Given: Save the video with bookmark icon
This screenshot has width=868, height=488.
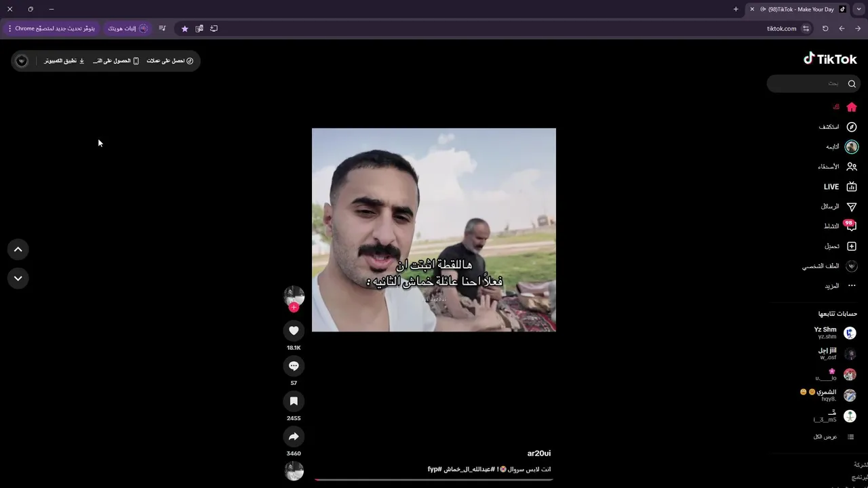Looking at the screenshot, I should [294, 401].
